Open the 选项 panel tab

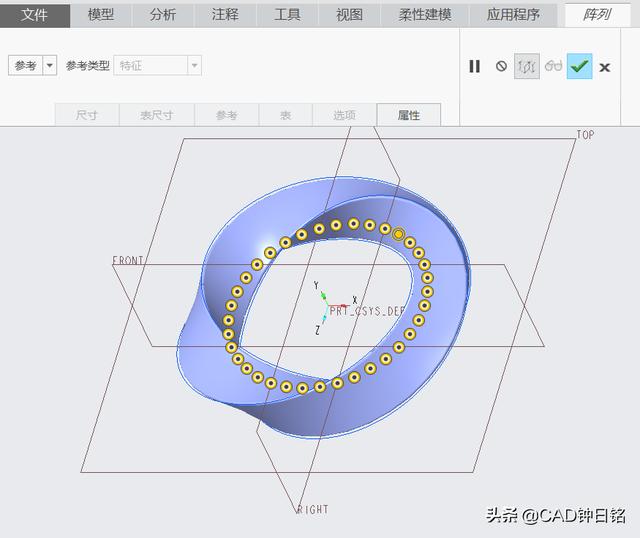pos(344,115)
